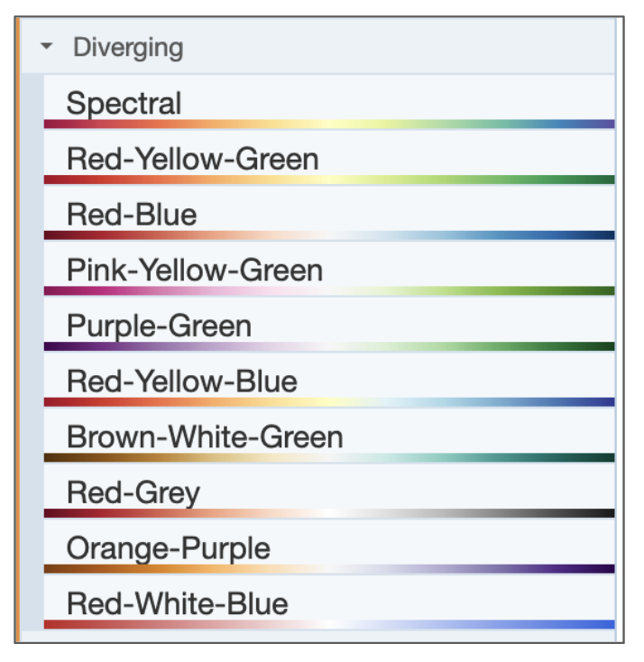Image resolution: width=644 pixels, height=662 pixels.
Task: Choose the Purple-Green palette
Action: click(x=159, y=326)
